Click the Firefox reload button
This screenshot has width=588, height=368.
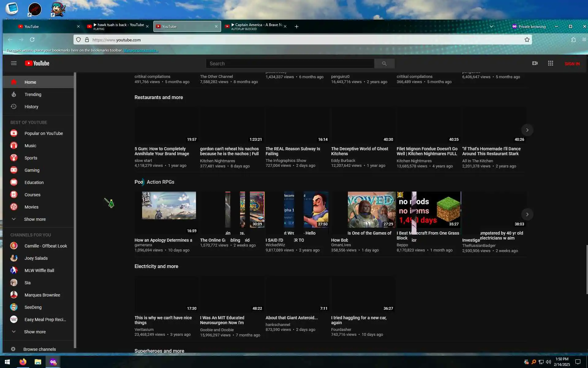click(x=32, y=40)
